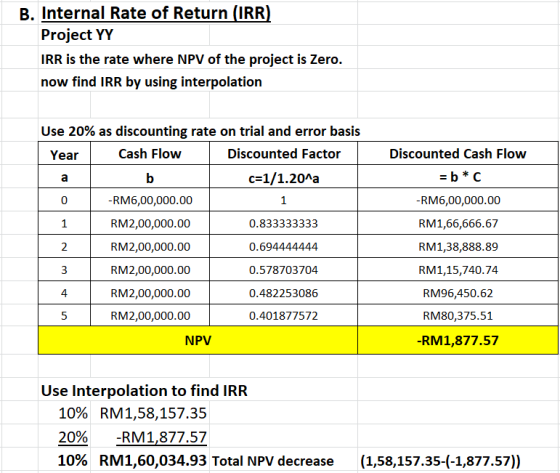Image resolution: width=560 pixels, height=473 pixels.
Task: Select discounted factor cell '0.482253086'
Action: click(283, 293)
